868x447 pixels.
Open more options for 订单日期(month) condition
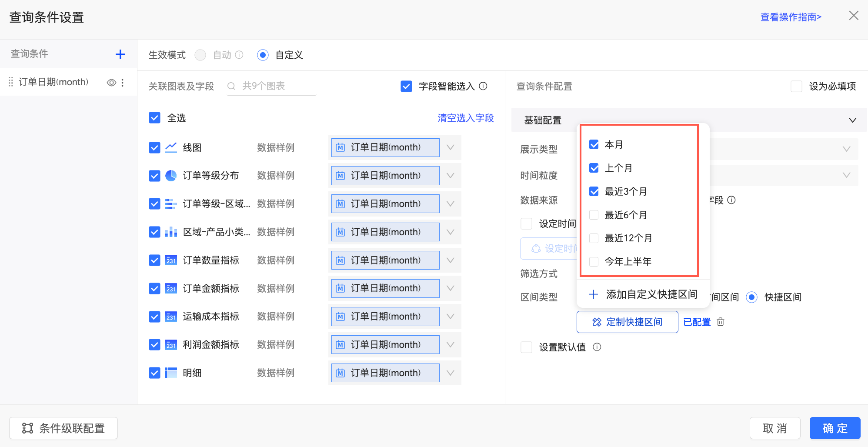click(123, 83)
